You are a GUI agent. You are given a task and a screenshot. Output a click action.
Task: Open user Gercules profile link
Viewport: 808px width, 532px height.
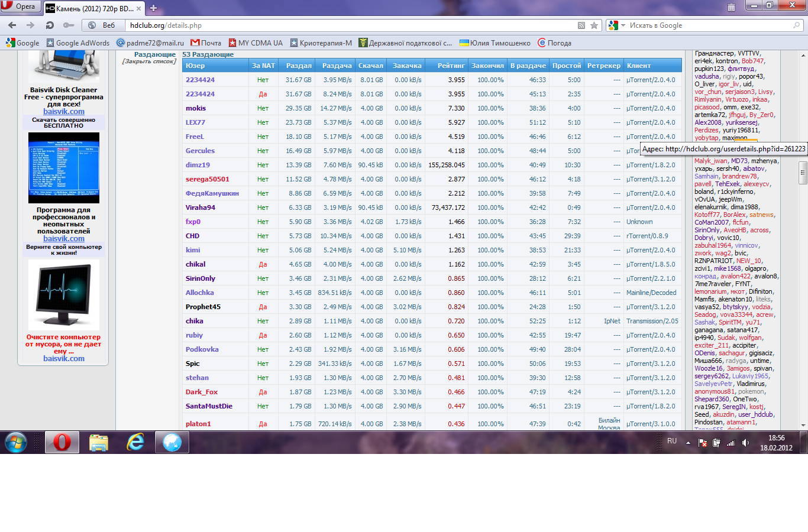point(200,151)
